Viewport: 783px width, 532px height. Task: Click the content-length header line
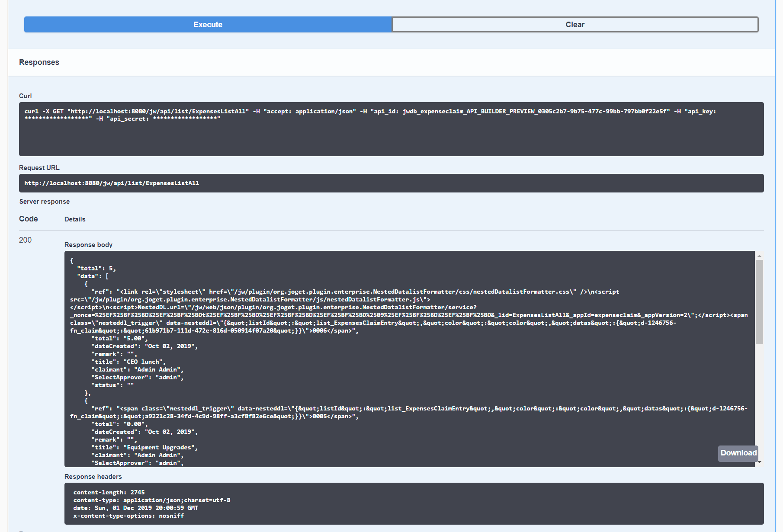(x=109, y=493)
